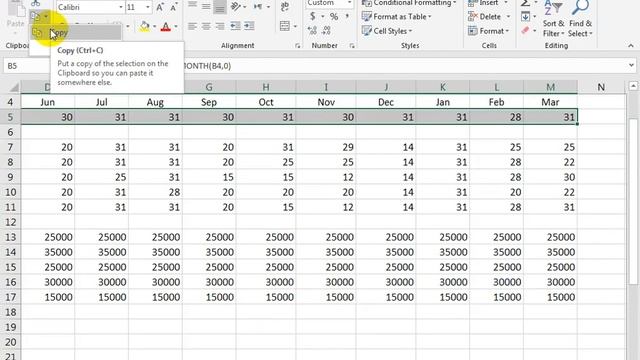Toggle Bottom Align button
This screenshot has width=640, height=360.
[x=220, y=7]
